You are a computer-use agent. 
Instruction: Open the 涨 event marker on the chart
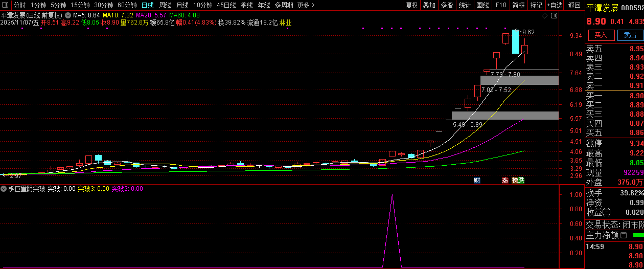(x=505, y=180)
